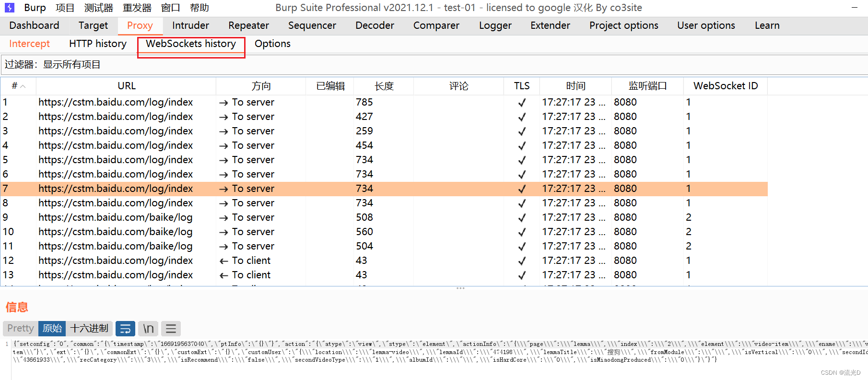Sort by the 方向 column header

tap(261, 86)
